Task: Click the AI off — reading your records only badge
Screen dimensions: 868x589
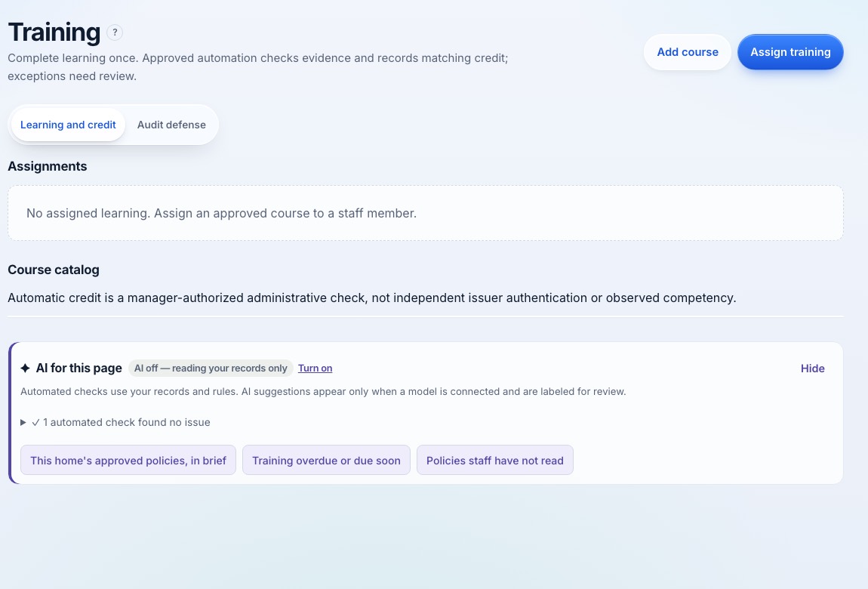Action: coord(211,369)
